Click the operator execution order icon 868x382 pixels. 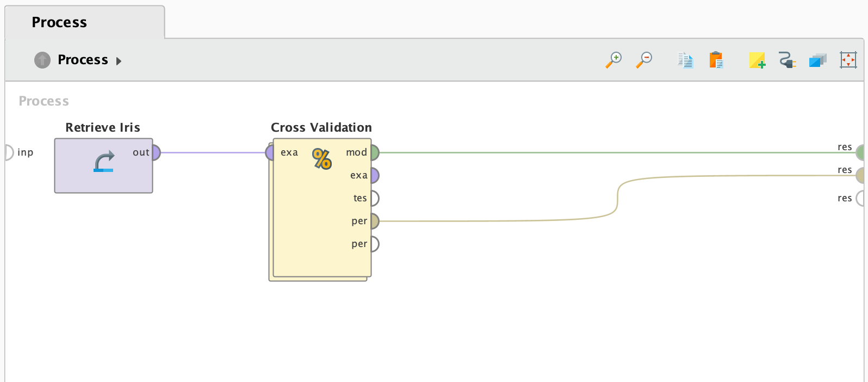(817, 60)
